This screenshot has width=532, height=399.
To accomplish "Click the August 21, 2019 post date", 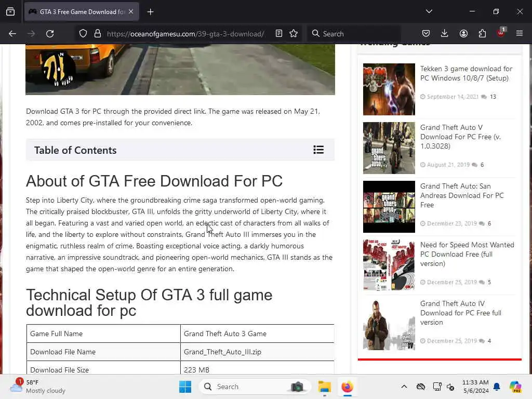I will [448, 165].
